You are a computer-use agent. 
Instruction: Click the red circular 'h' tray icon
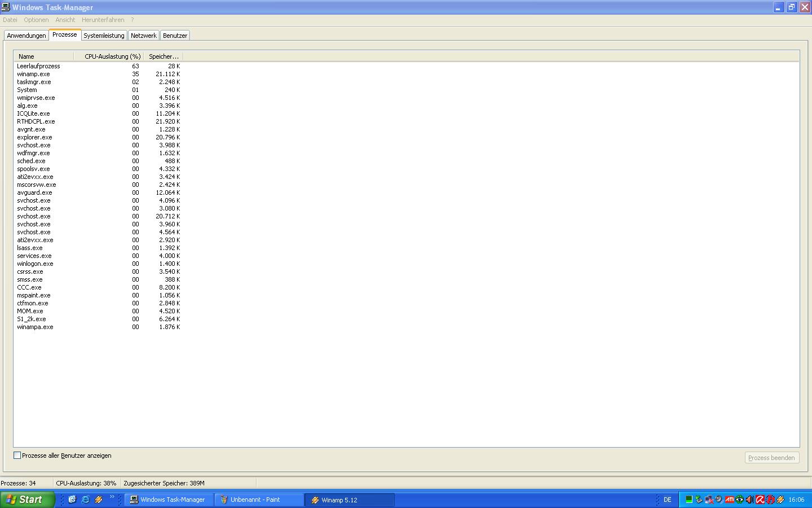[770, 500]
